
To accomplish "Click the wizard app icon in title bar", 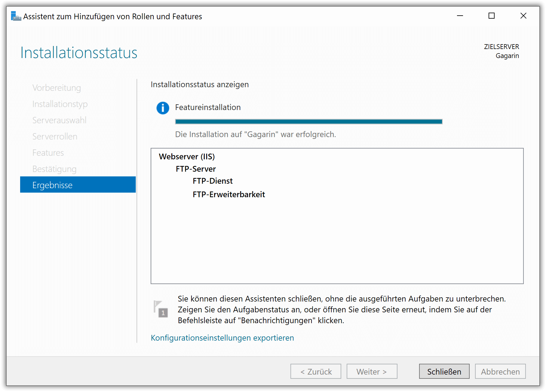I will point(16,16).
